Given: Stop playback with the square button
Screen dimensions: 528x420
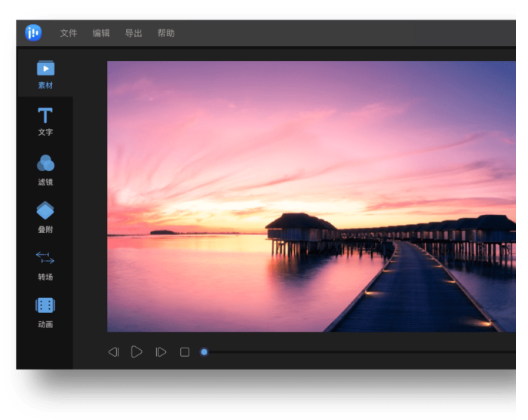Looking at the screenshot, I should point(185,352).
